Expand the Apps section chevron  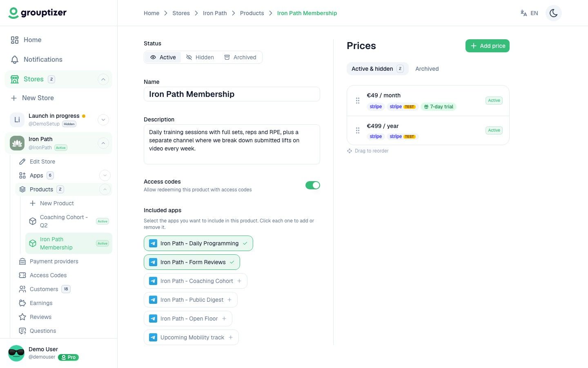[x=105, y=175]
